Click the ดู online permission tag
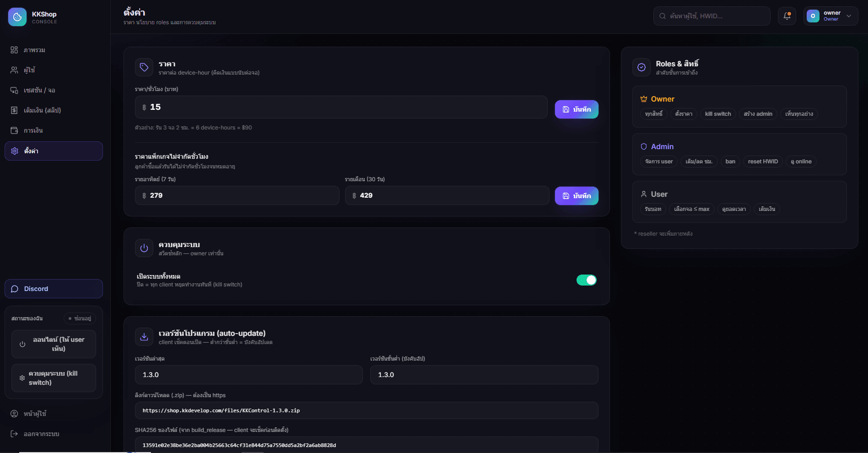The image size is (868, 453). pyautogui.click(x=801, y=162)
